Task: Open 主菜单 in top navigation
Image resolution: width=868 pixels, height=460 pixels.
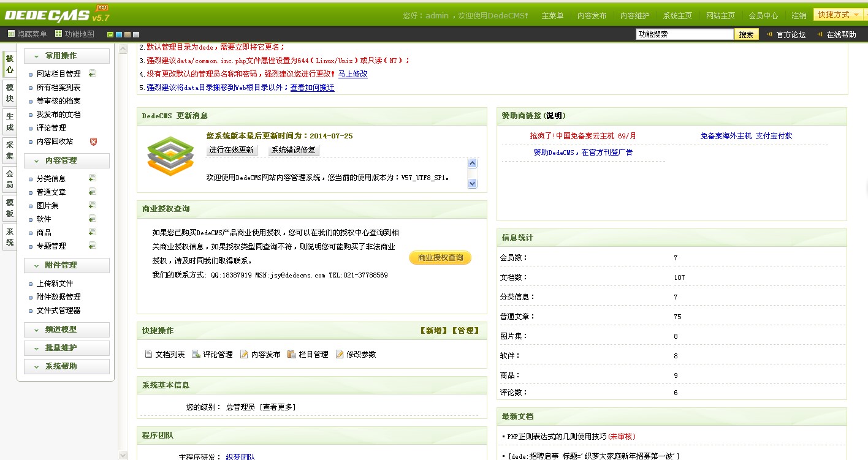Action: [x=552, y=16]
